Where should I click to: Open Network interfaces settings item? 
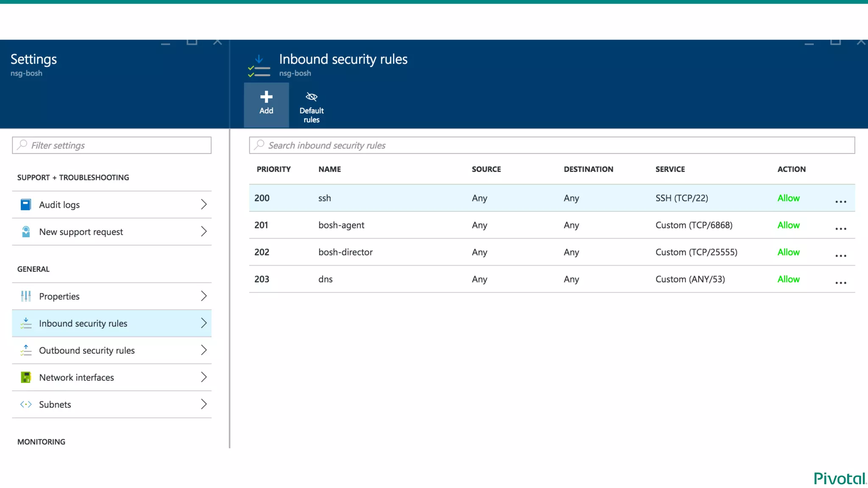[76, 377]
